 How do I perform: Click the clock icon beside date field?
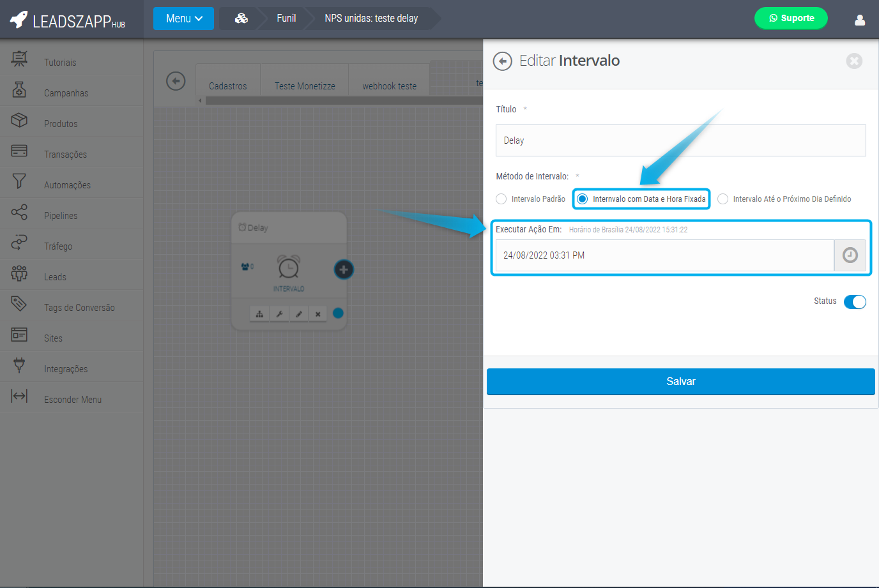(850, 255)
